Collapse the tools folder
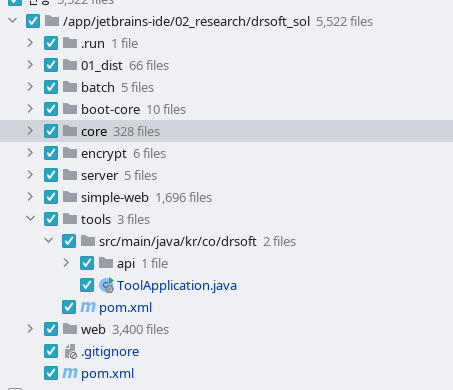Image resolution: width=453 pixels, height=390 pixels. coord(30,219)
